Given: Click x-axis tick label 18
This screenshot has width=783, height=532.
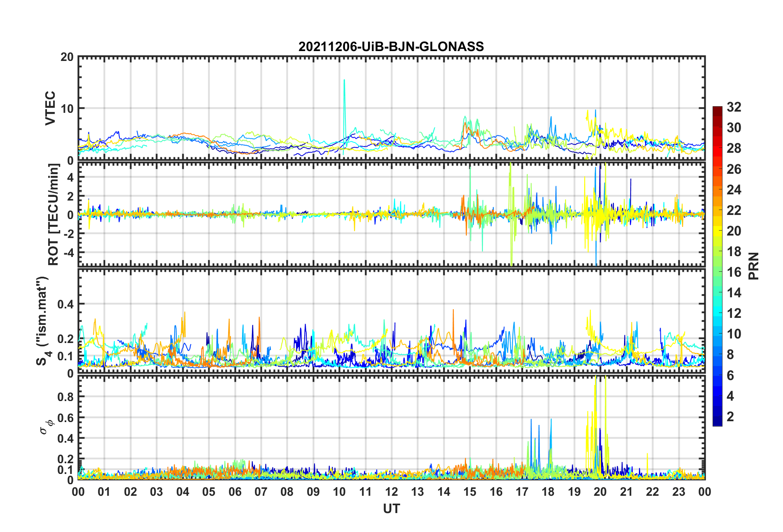Looking at the screenshot, I should 548,492.
